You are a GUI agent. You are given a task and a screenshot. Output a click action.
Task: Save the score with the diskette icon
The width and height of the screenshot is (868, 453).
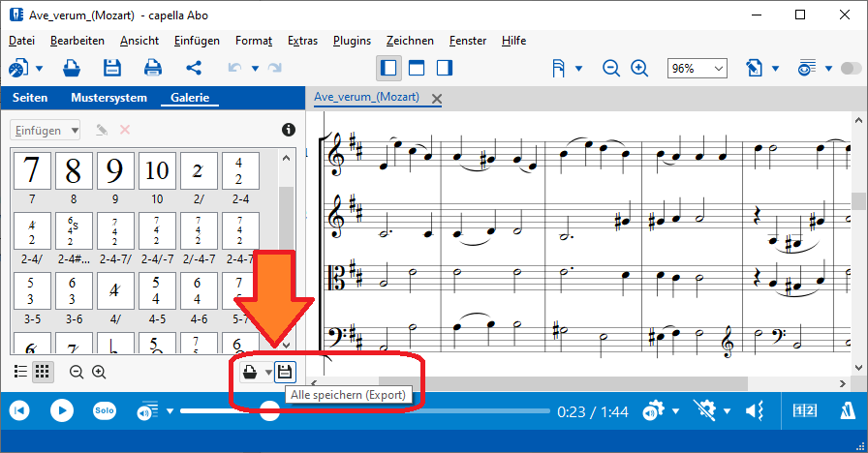pos(112,68)
